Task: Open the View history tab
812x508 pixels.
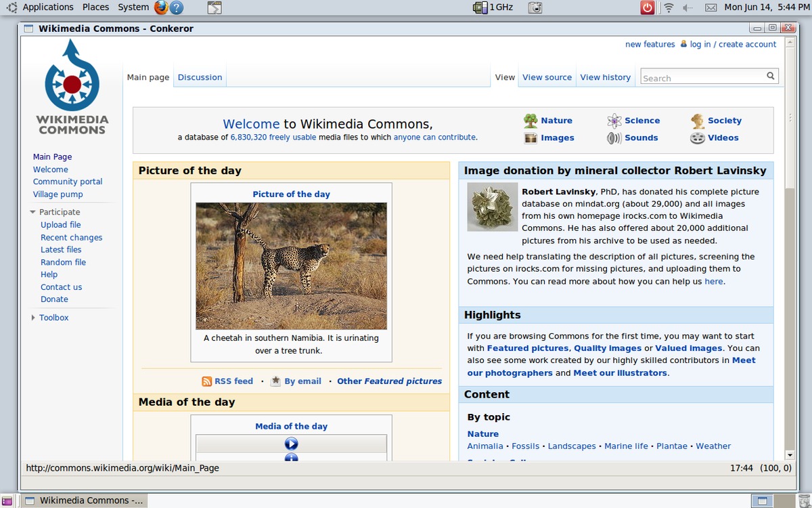Action: [x=605, y=77]
